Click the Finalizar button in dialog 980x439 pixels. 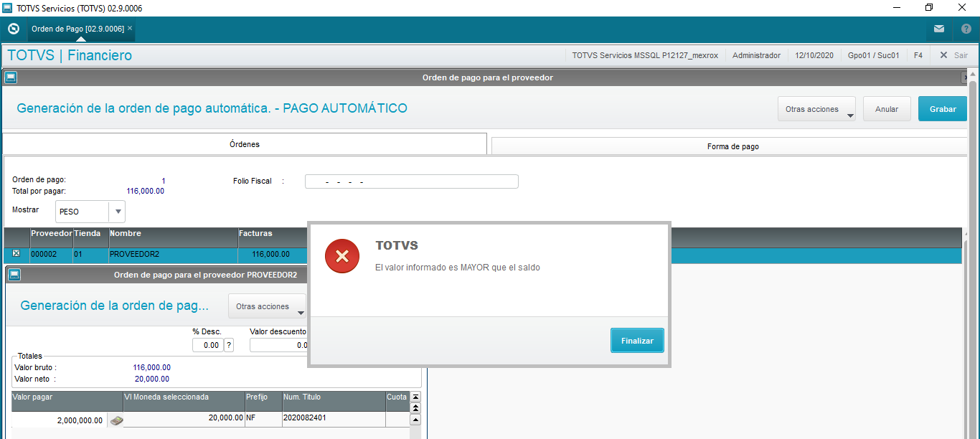point(637,341)
